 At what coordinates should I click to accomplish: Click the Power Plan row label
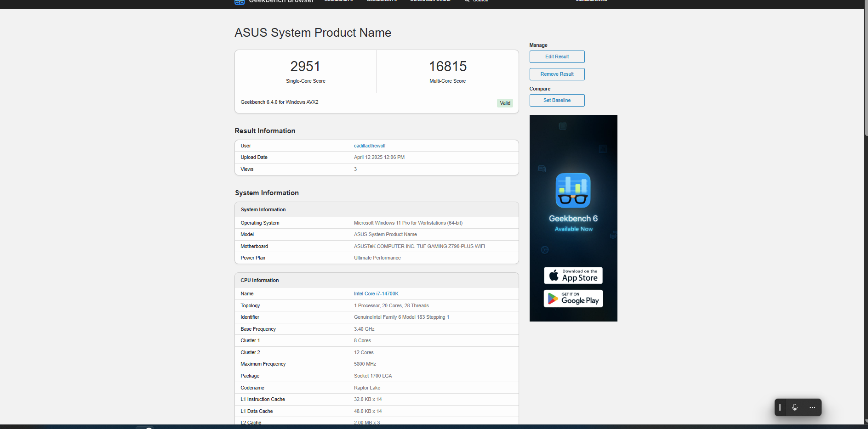coord(253,258)
